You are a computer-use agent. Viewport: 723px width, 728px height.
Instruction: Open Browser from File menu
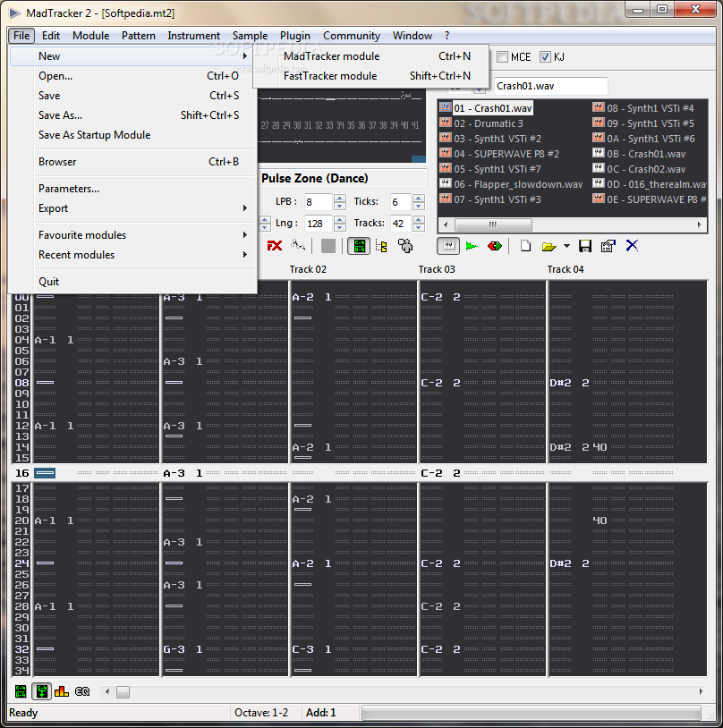(133, 162)
